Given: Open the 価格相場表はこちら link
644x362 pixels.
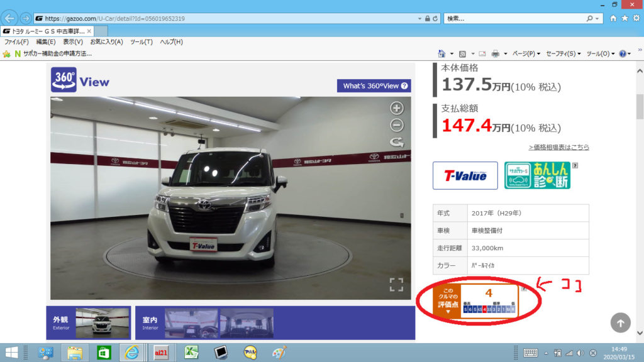Looking at the screenshot, I should (558, 147).
